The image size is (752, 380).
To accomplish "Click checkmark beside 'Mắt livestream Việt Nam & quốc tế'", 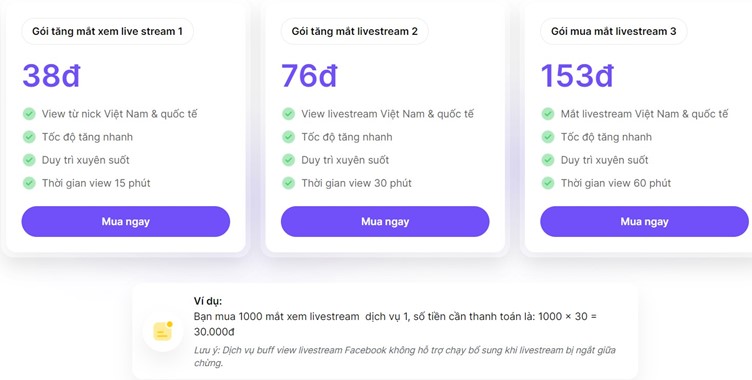I will point(548,114).
